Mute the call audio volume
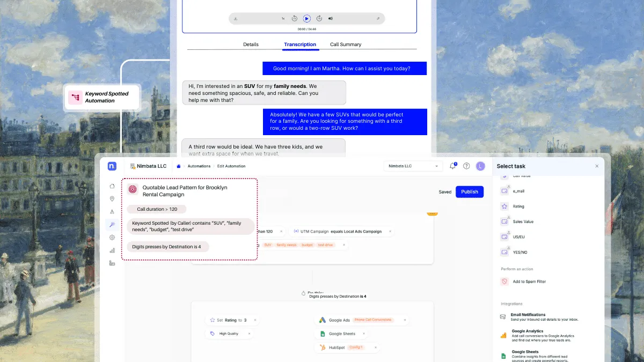The height and width of the screenshot is (362, 644). click(x=331, y=18)
